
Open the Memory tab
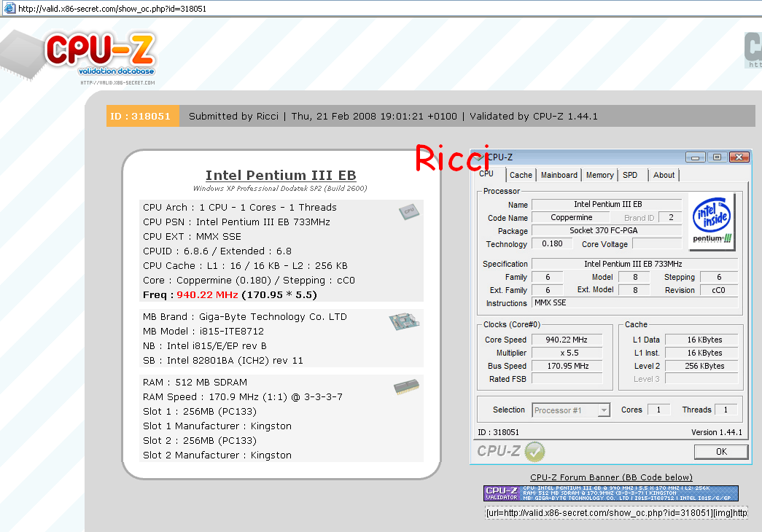click(x=599, y=175)
